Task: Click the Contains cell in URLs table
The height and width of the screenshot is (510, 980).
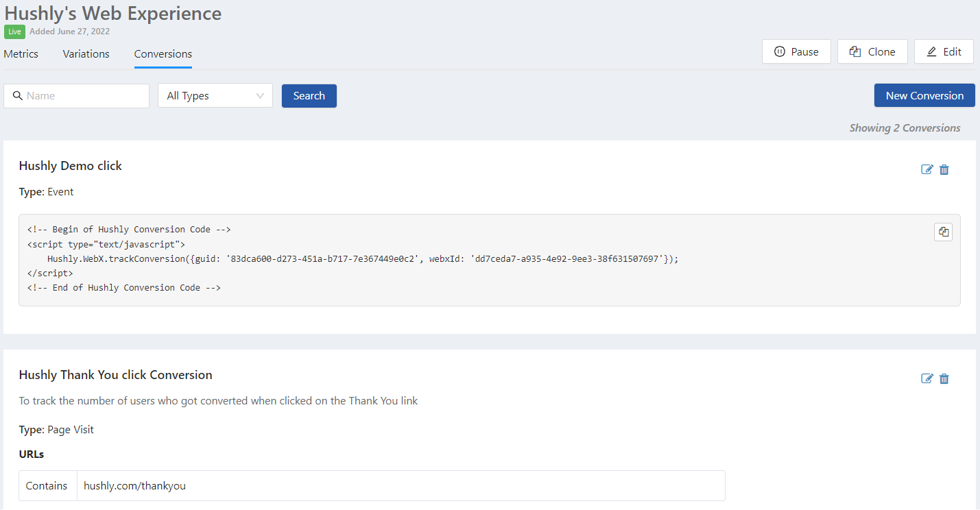Action: (47, 486)
